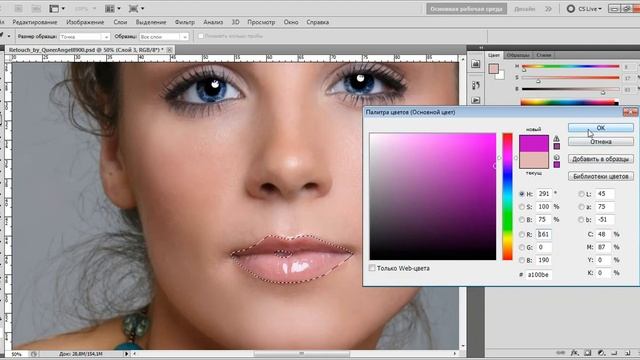The width and height of the screenshot is (640, 360).
Task: Switch to the 'Стили' styles tab
Action: (x=543, y=55)
